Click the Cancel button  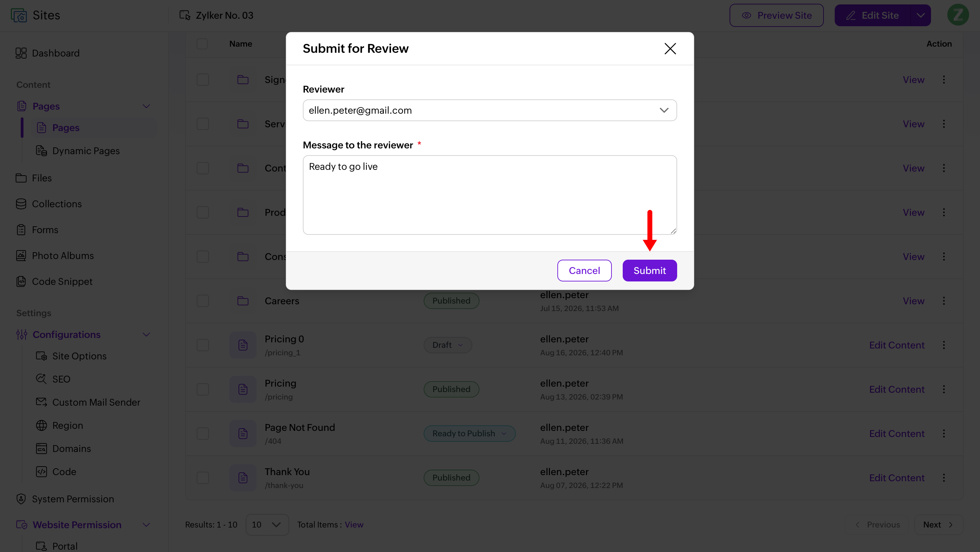(584, 271)
